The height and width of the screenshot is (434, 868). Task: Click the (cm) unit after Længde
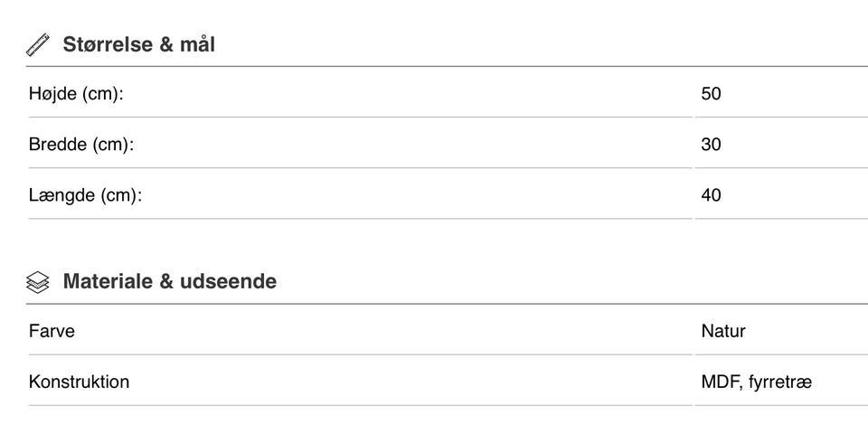(121, 194)
